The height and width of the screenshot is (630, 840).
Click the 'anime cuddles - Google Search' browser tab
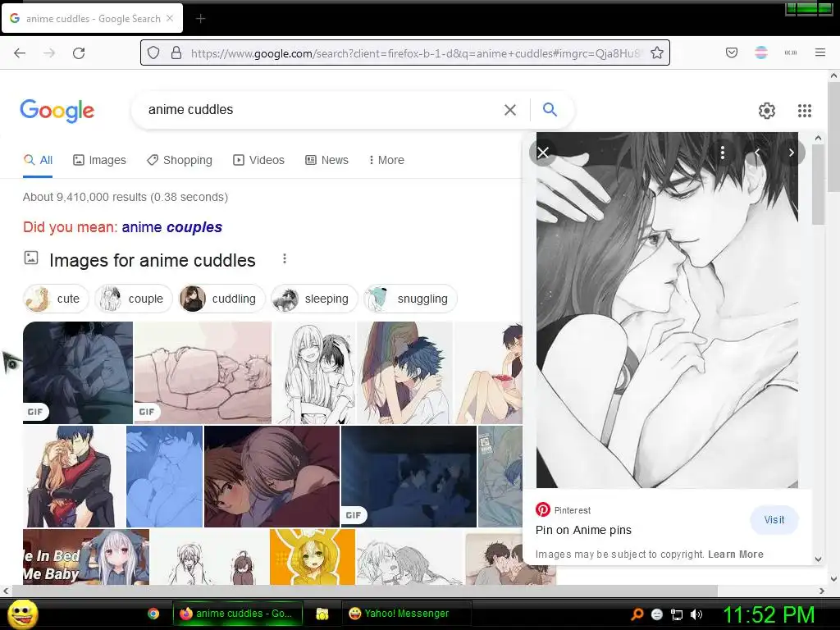coord(93,19)
